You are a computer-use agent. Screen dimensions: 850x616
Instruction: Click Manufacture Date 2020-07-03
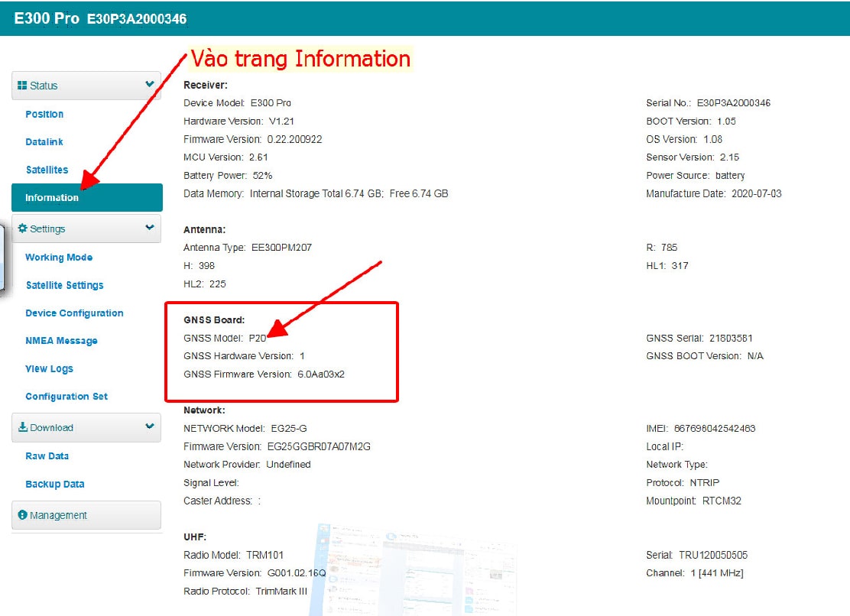point(757,193)
